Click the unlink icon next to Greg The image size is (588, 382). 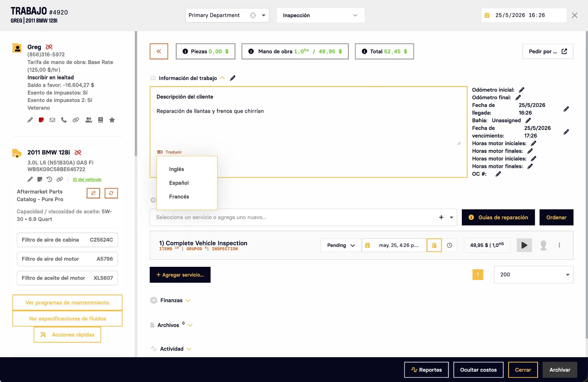coord(49,47)
